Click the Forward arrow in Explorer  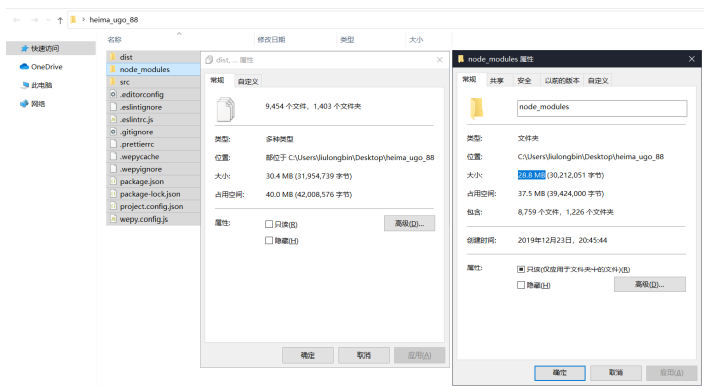(x=35, y=20)
